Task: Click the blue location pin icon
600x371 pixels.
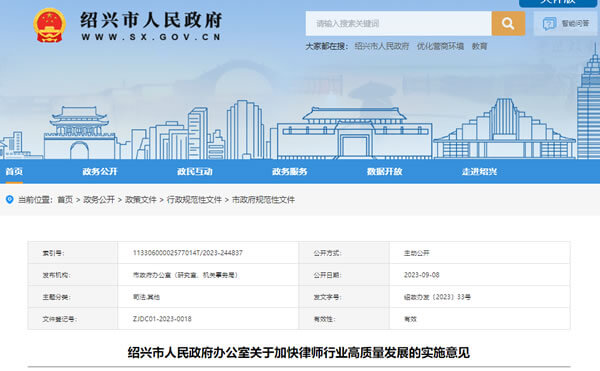Action: [10, 199]
